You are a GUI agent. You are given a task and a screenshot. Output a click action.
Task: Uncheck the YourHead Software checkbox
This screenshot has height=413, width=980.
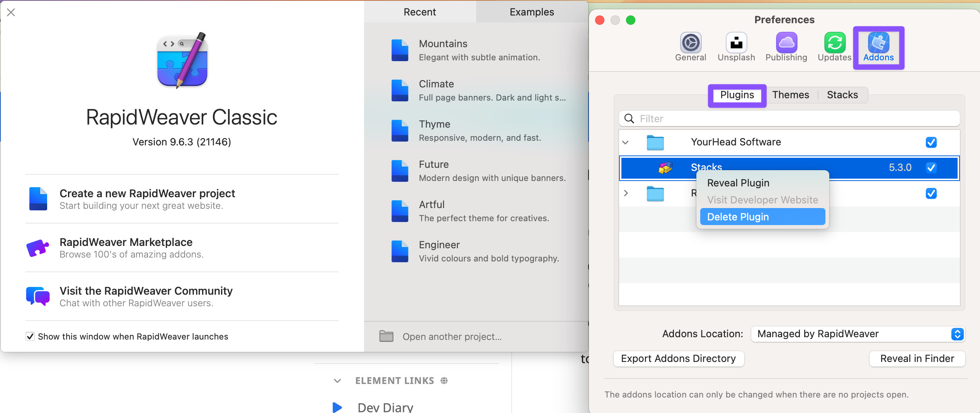[931, 142]
